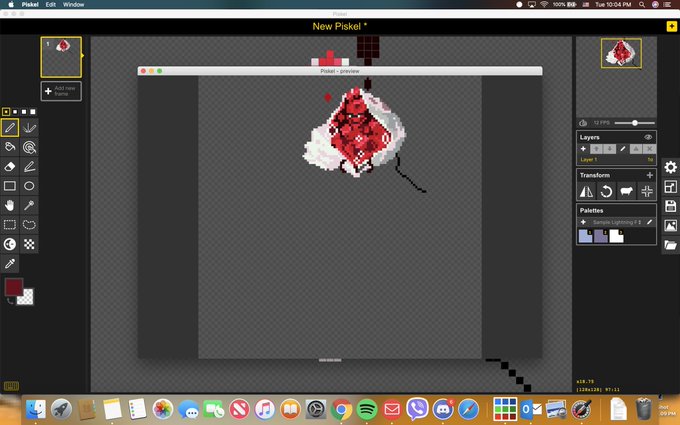
Task: Open the Export image panel
Action: tap(670, 226)
